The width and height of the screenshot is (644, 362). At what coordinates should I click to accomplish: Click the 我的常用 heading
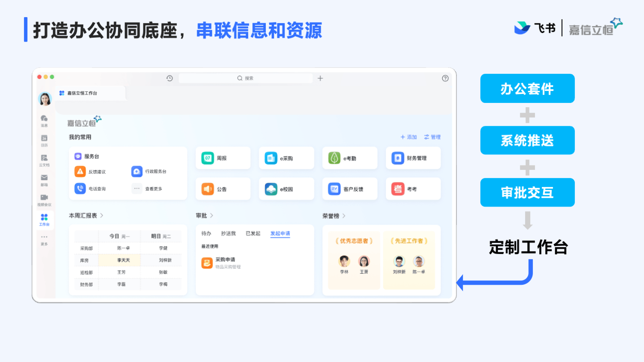click(x=80, y=137)
